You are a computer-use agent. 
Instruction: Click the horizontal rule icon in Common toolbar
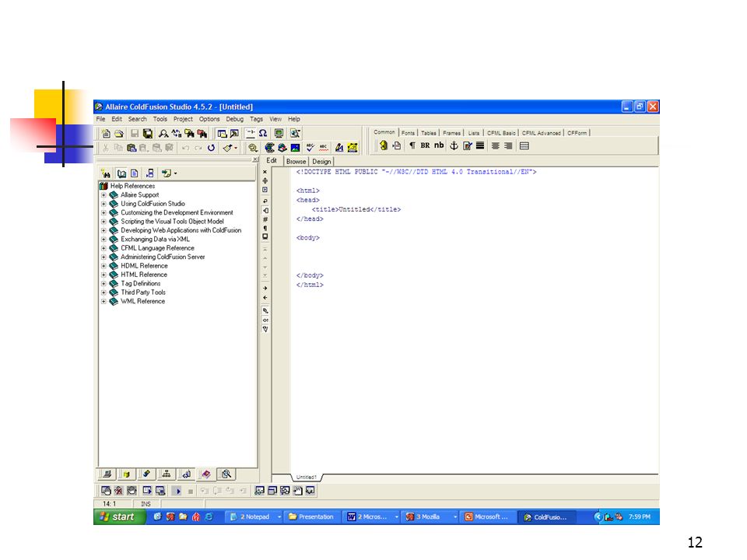[x=480, y=145]
